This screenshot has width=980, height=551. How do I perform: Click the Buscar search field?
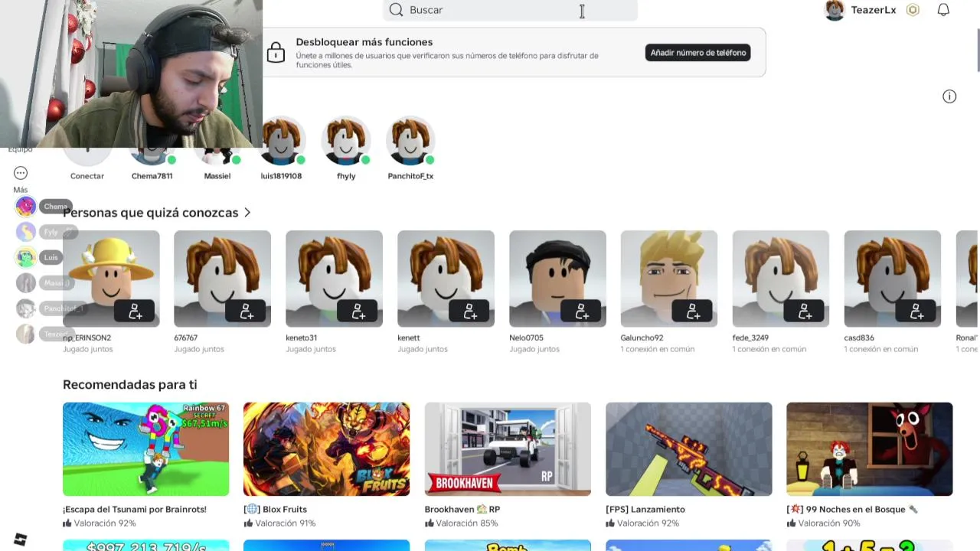coord(510,10)
